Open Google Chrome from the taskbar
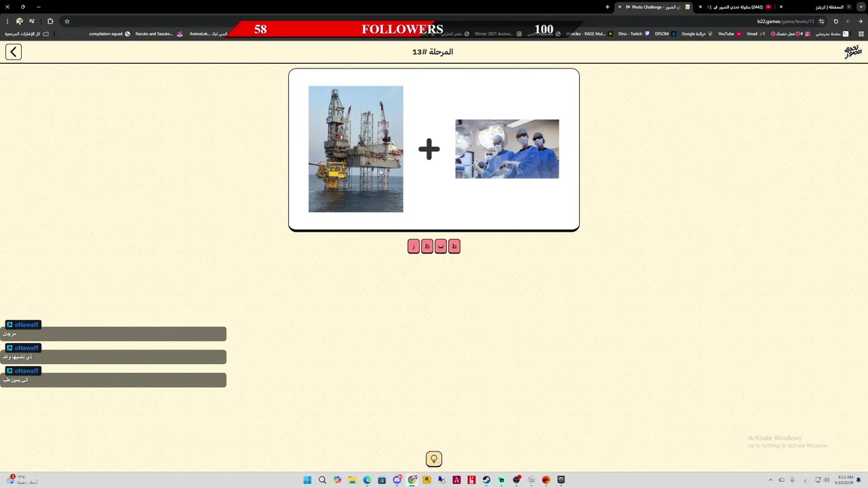Viewport: 868px width, 488px height. tap(412, 480)
